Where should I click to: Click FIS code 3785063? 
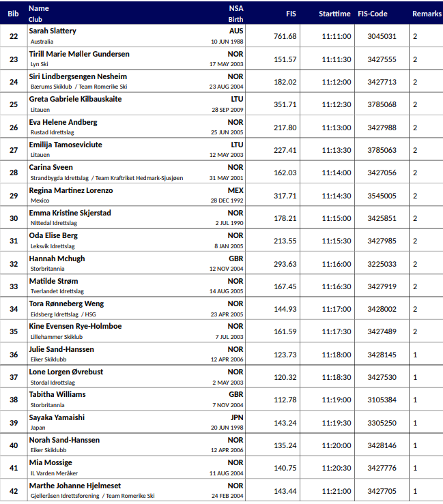(x=382, y=150)
